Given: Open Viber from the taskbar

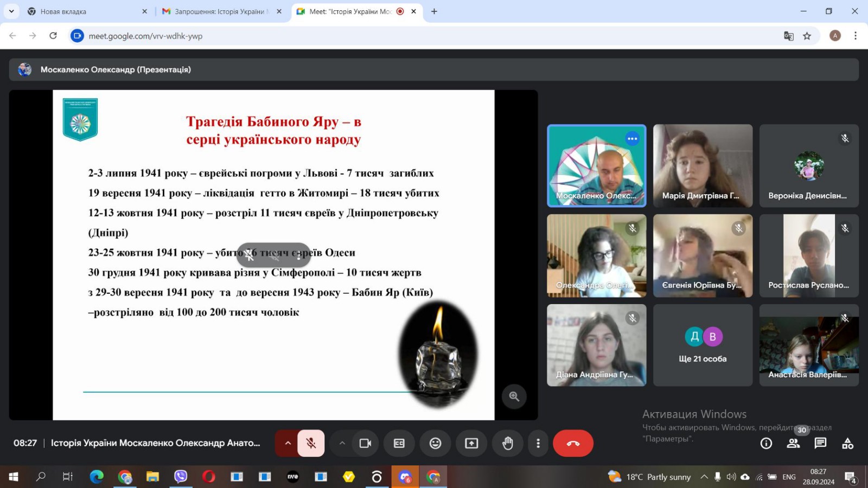Looking at the screenshot, I should point(181,477).
